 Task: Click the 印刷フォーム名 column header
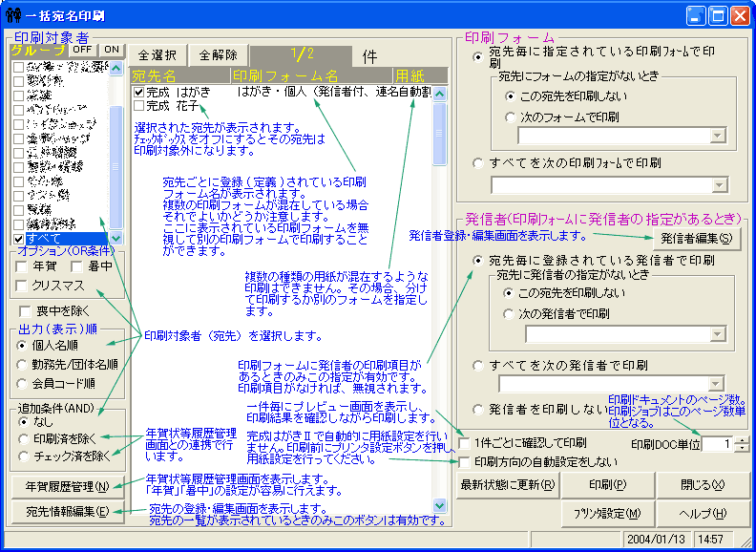tap(310, 74)
